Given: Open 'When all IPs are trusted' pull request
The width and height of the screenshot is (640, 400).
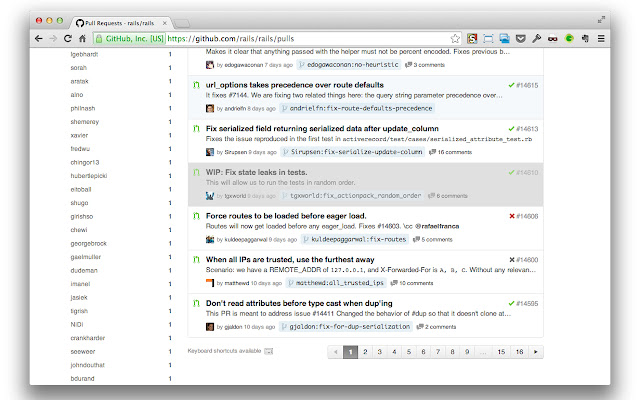Looking at the screenshot, I should (290, 260).
